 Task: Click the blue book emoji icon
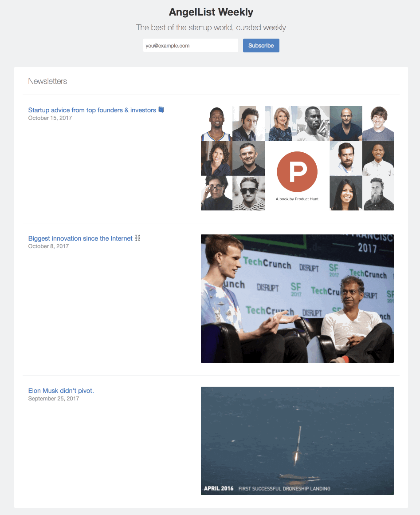click(161, 110)
